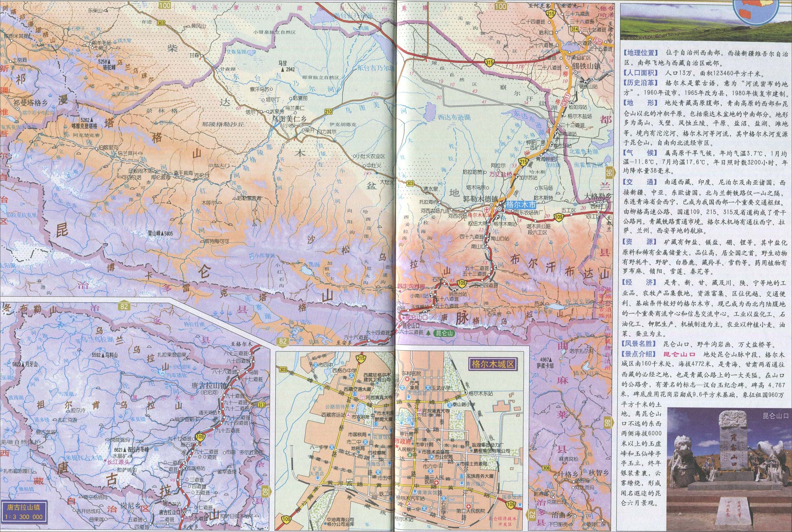Click the 215 shield near 万丈盐桥

pyautogui.click(x=524, y=162)
